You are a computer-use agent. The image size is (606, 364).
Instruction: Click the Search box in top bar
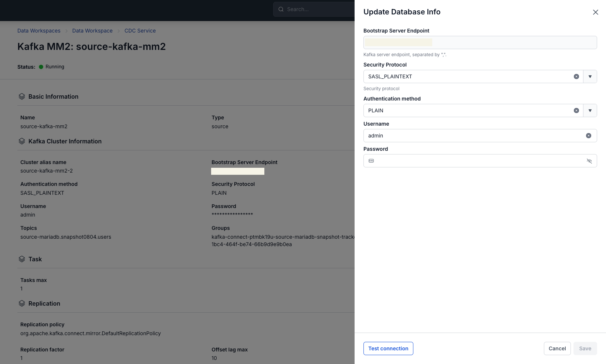click(314, 9)
